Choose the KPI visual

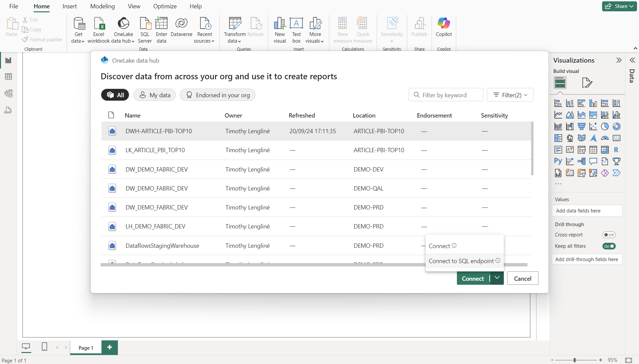tap(570, 150)
